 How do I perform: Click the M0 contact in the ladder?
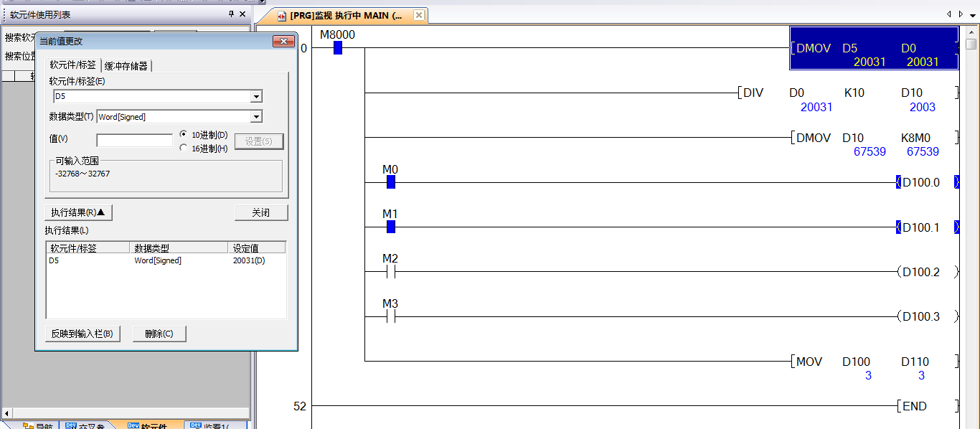coord(390,182)
